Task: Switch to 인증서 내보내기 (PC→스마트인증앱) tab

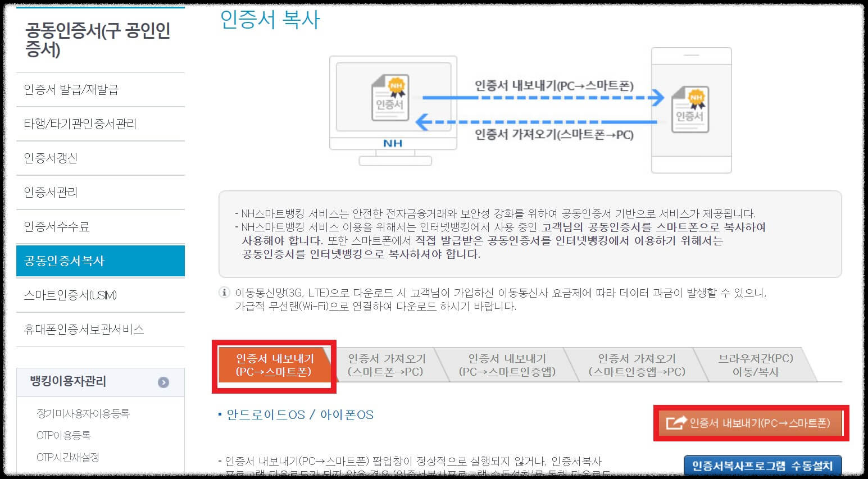Action: (x=507, y=365)
